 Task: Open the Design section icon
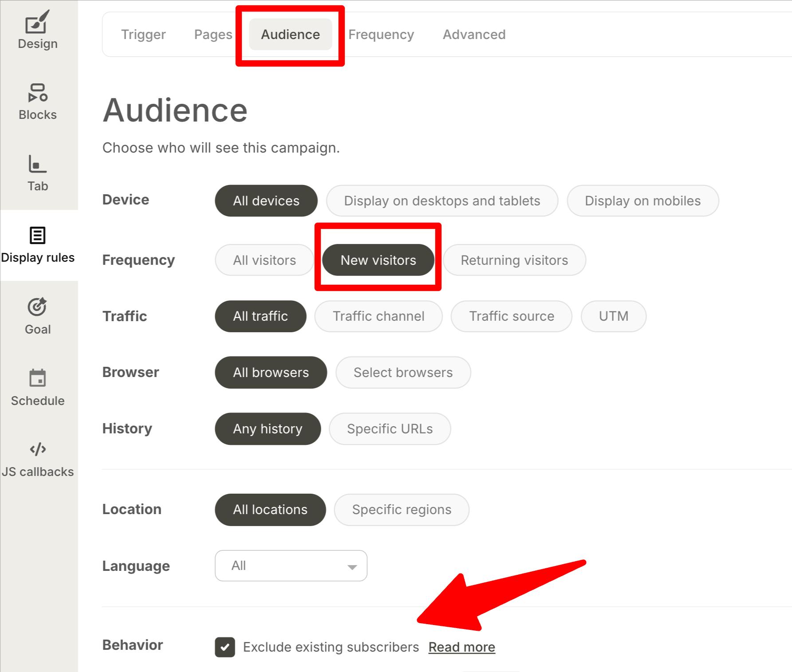pyautogui.click(x=37, y=23)
